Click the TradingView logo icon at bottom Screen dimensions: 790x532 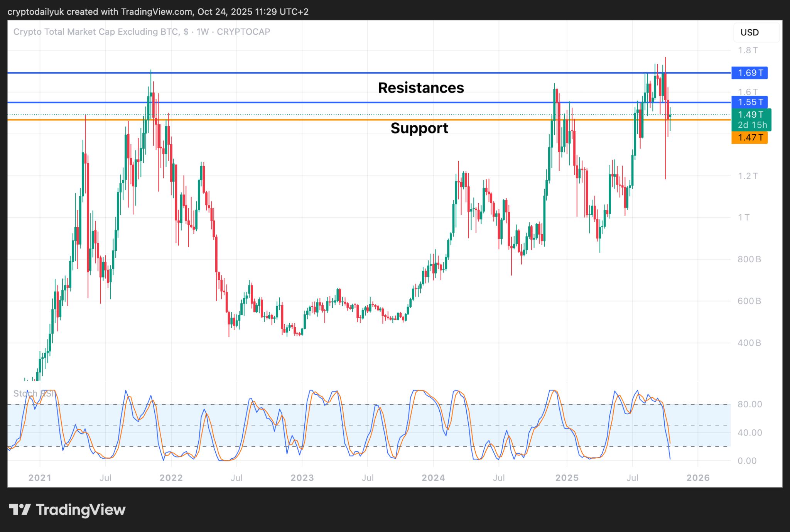point(20,510)
